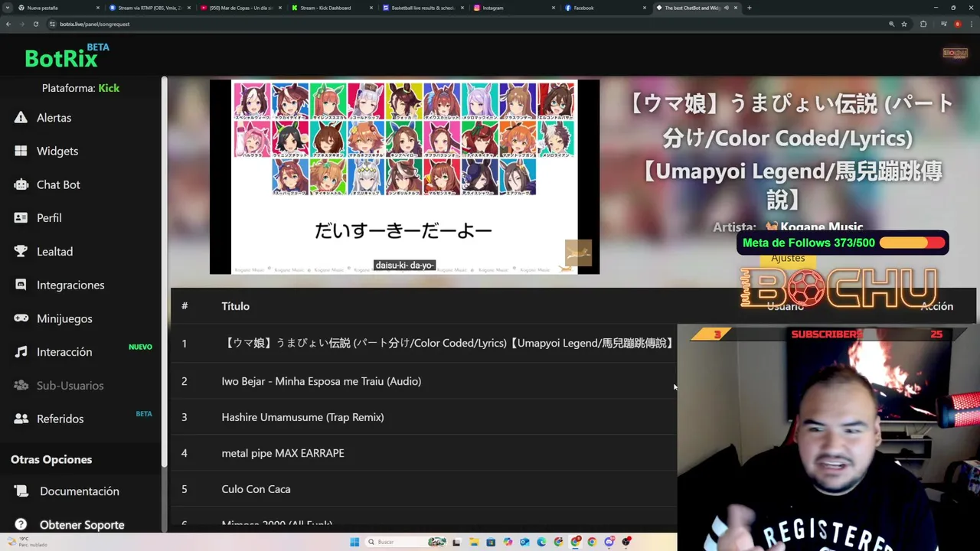The image size is (980, 551).
Task: Open Documentación page
Action: [x=80, y=491]
